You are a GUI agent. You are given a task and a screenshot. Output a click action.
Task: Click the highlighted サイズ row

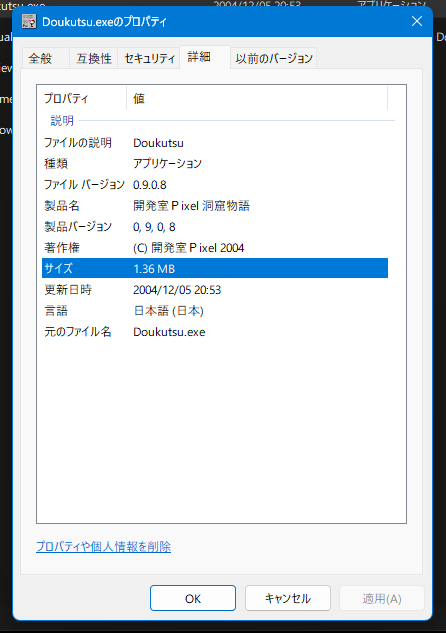pos(215,268)
